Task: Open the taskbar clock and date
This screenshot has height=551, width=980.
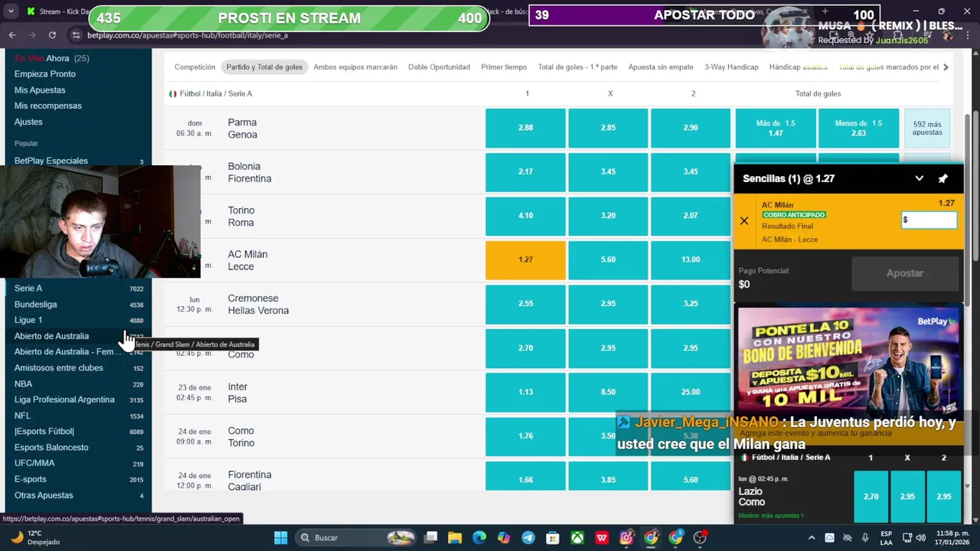Action: point(952,537)
